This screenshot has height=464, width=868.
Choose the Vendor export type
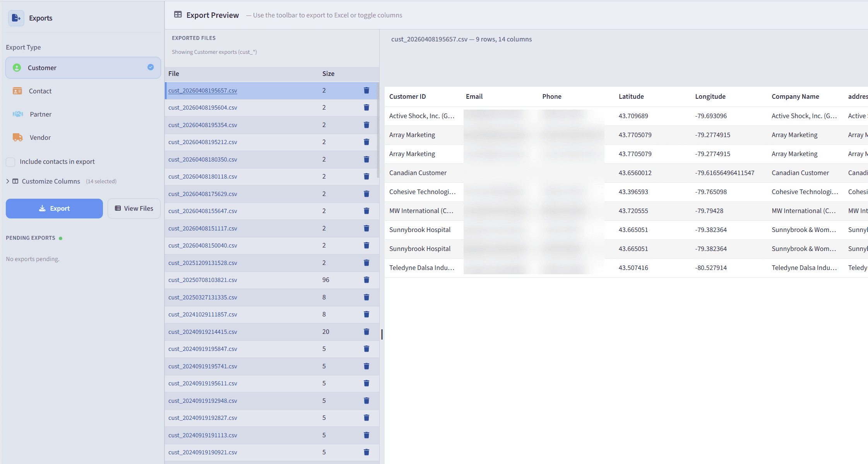click(83, 137)
